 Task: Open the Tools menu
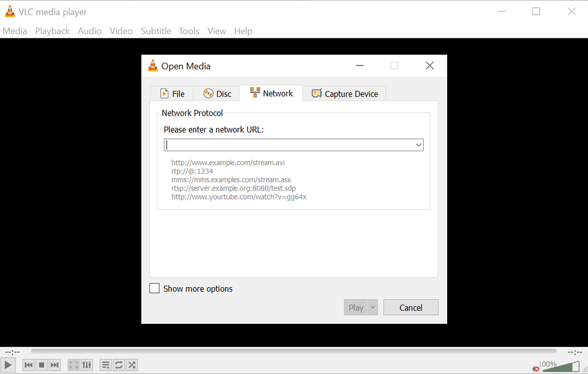[x=189, y=31]
